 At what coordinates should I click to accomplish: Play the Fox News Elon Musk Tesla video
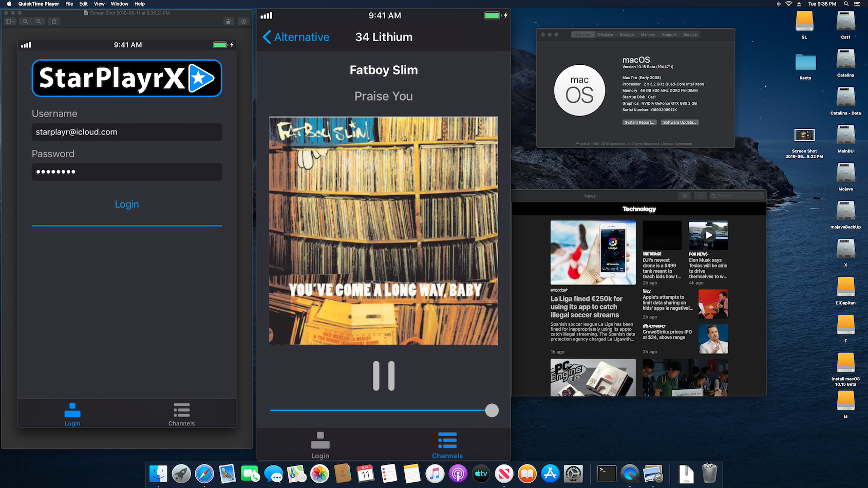[708, 235]
